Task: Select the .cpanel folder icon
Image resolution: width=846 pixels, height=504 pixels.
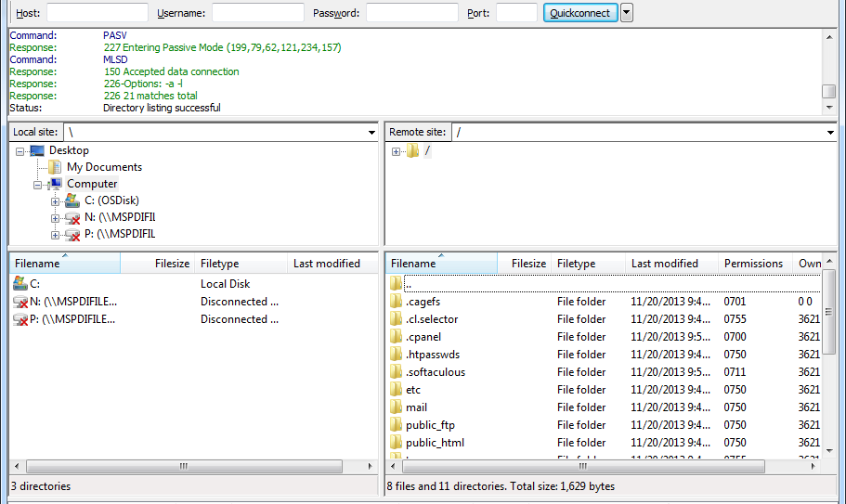Action: [397, 337]
